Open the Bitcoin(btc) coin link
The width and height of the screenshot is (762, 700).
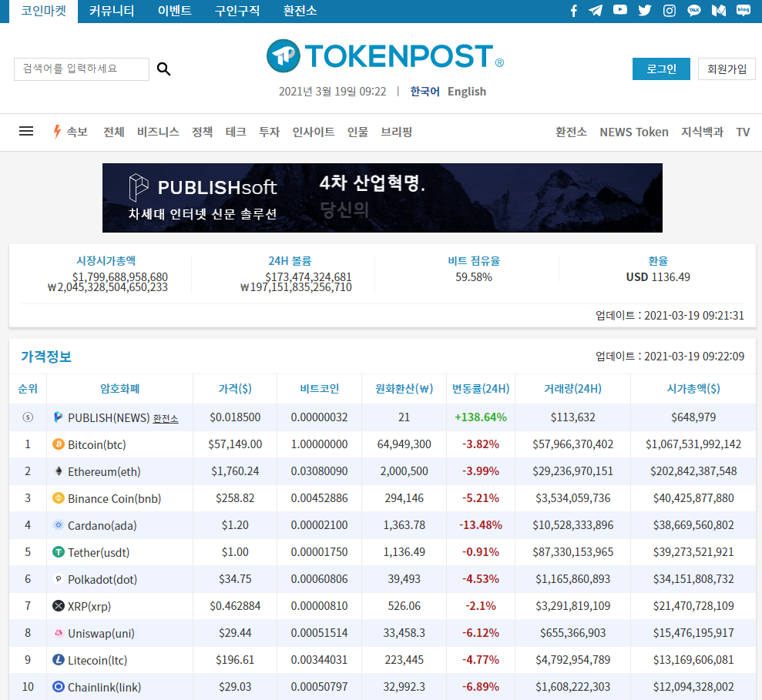tap(97, 444)
